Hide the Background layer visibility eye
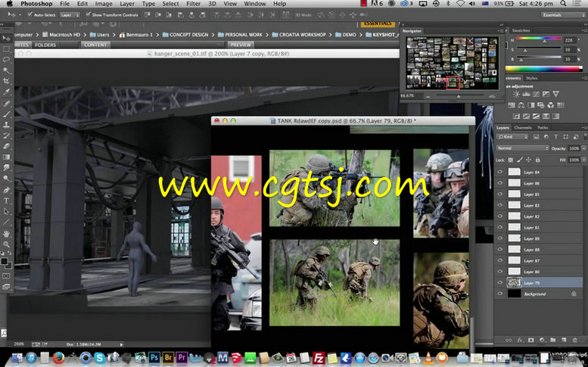588x367 pixels. (x=500, y=294)
